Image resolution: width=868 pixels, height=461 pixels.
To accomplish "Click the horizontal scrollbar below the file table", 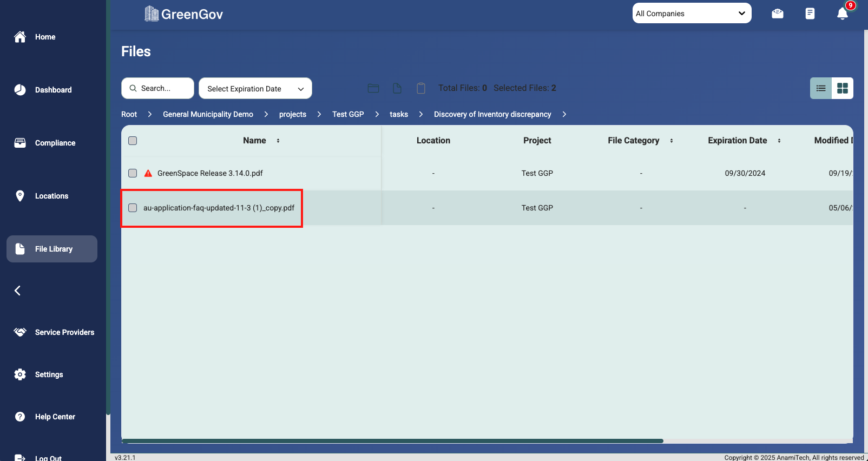I will click(392, 441).
